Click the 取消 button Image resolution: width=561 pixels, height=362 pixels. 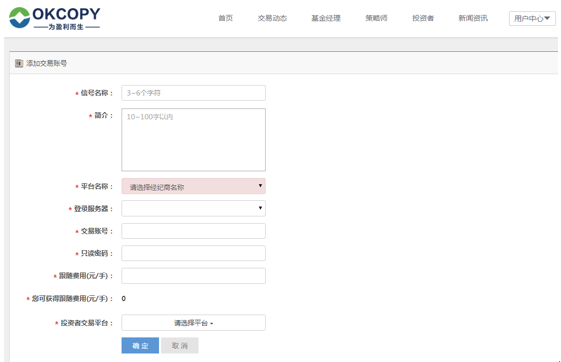click(x=180, y=346)
